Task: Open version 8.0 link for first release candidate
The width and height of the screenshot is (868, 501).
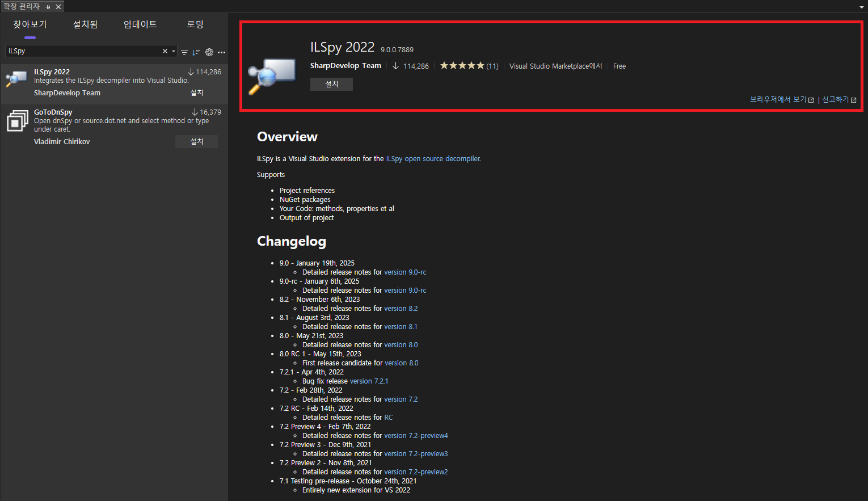Action: 402,363
